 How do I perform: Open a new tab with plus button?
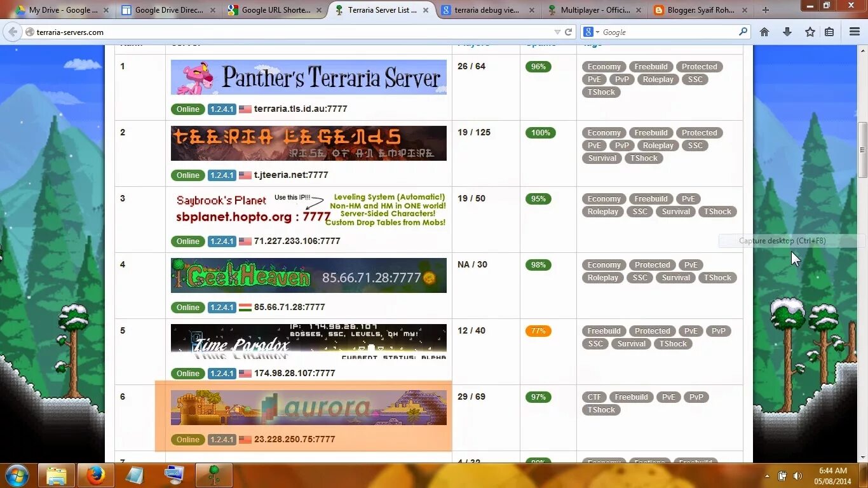click(766, 10)
